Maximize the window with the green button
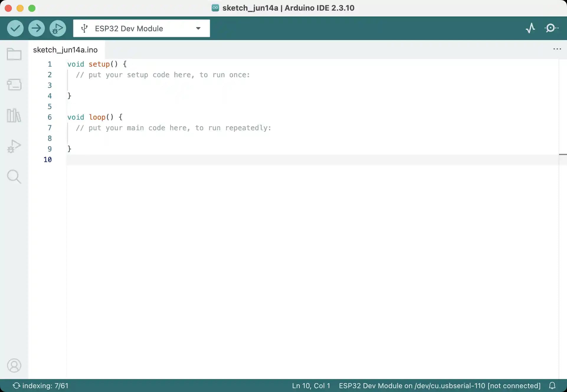The height and width of the screenshot is (392, 567). click(x=32, y=8)
